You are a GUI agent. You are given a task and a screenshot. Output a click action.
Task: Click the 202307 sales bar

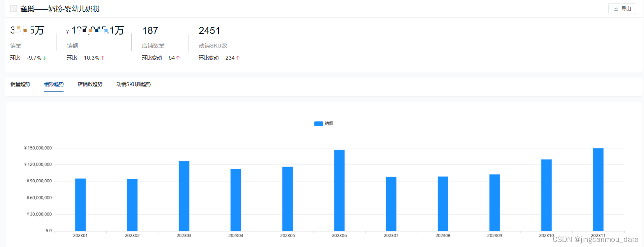[x=391, y=204]
